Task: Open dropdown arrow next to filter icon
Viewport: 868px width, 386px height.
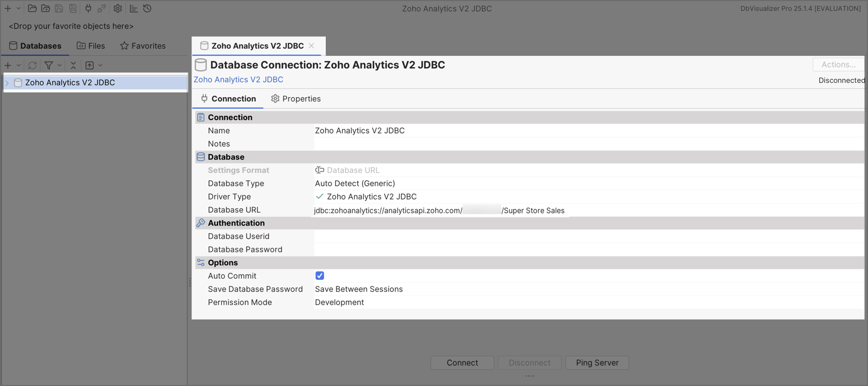Action: pos(60,65)
